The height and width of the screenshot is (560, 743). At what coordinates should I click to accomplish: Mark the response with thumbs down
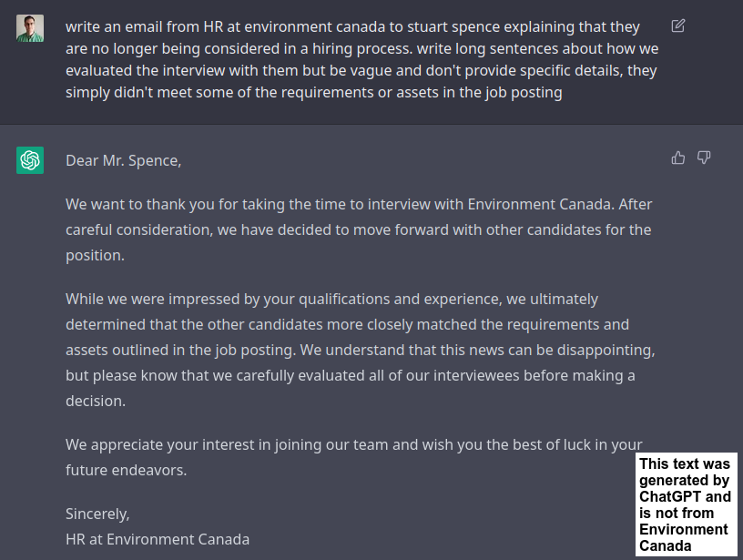(x=704, y=158)
